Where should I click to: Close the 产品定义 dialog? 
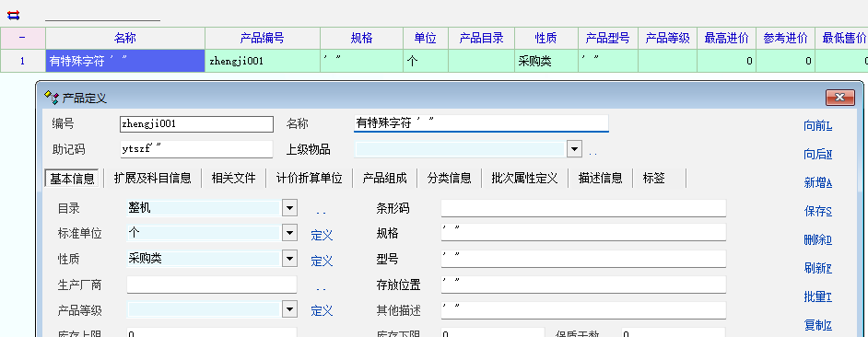[839, 98]
